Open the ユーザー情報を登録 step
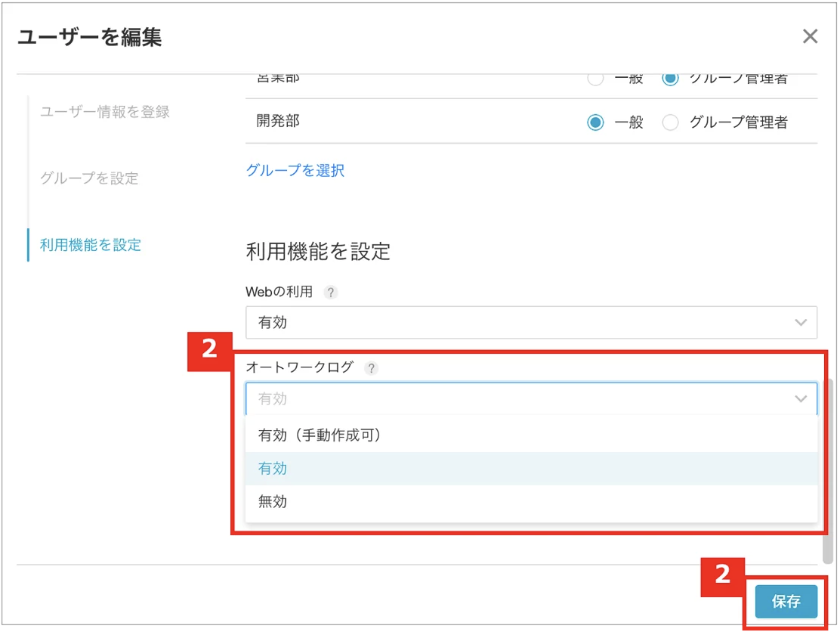840x635 pixels. pyautogui.click(x=105, y=112)
